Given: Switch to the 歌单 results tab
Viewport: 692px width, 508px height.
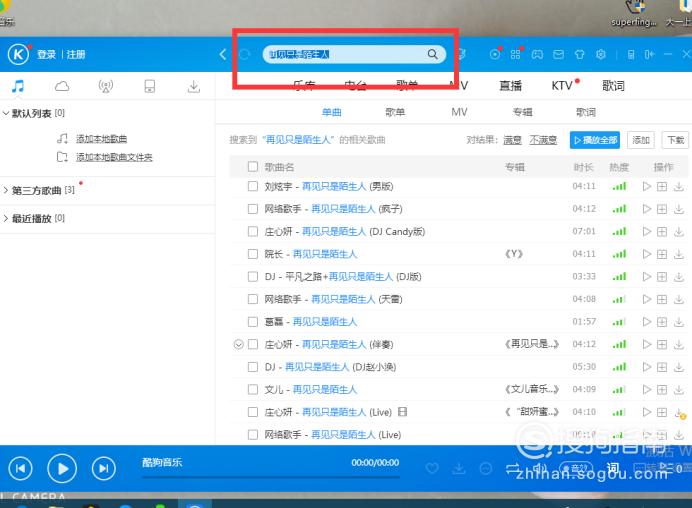Looking at the screenshot, I should pyautogui.click(x=395, y=112).
